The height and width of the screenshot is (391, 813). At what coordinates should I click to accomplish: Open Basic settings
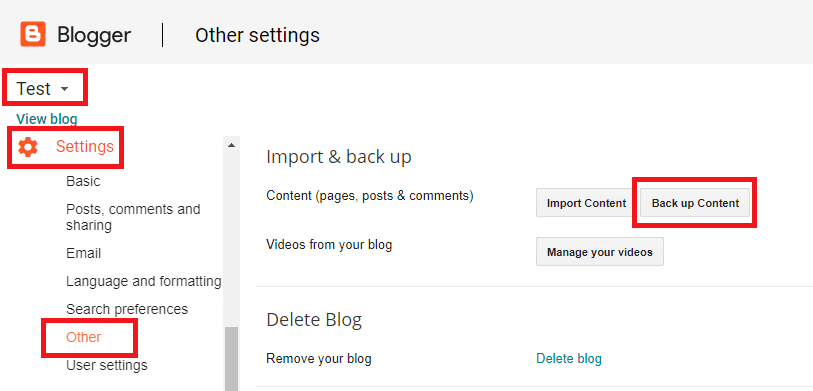coord(83,181)
